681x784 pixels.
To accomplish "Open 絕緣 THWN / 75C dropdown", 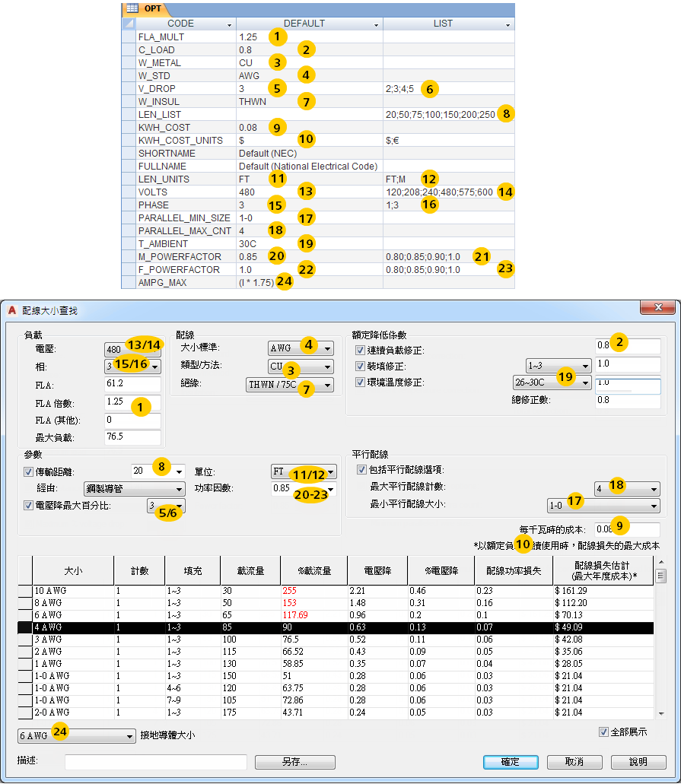I will tap(290, 385).
